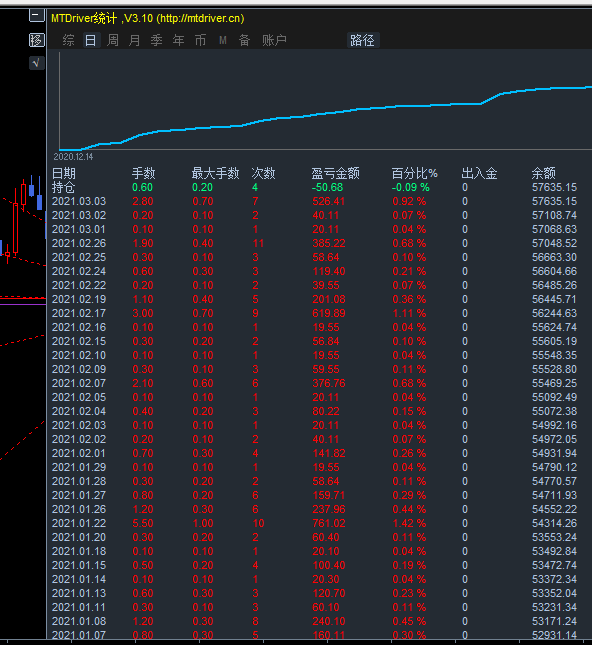The height and width of the screenshot is (645, 592).
Task: Click the 移 move panel icon
Action: tap(37, 40)
